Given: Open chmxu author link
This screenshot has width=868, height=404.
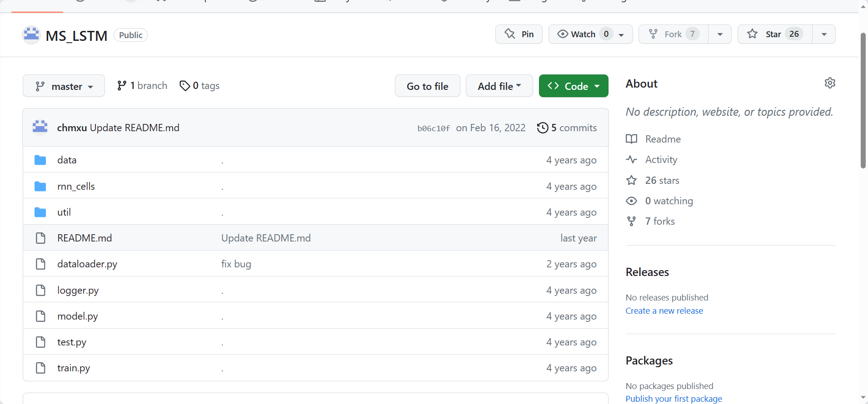Looking at the screenshot, I should click(x=72, y=128).
